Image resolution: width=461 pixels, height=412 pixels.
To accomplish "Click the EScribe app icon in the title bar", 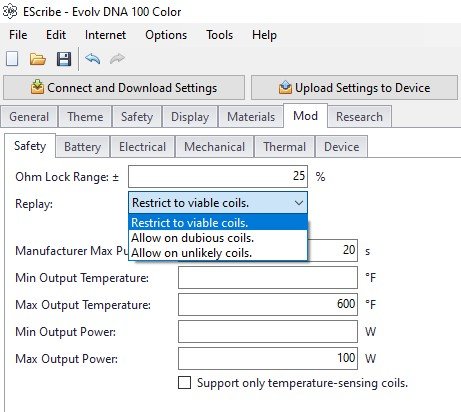I will 9,11.
